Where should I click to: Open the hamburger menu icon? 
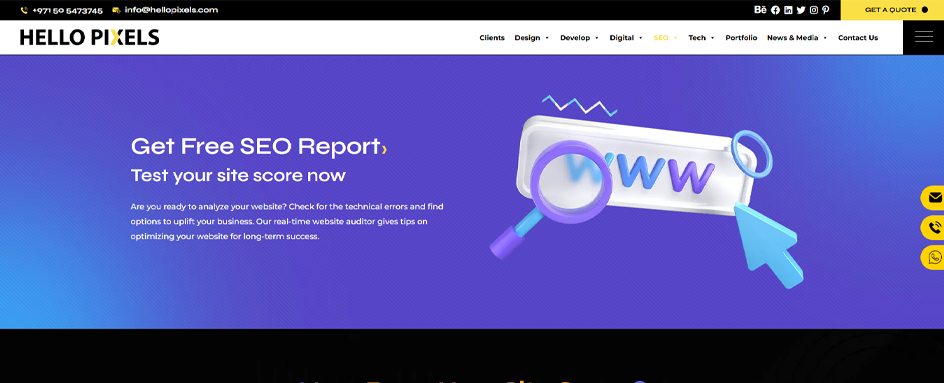924,37
